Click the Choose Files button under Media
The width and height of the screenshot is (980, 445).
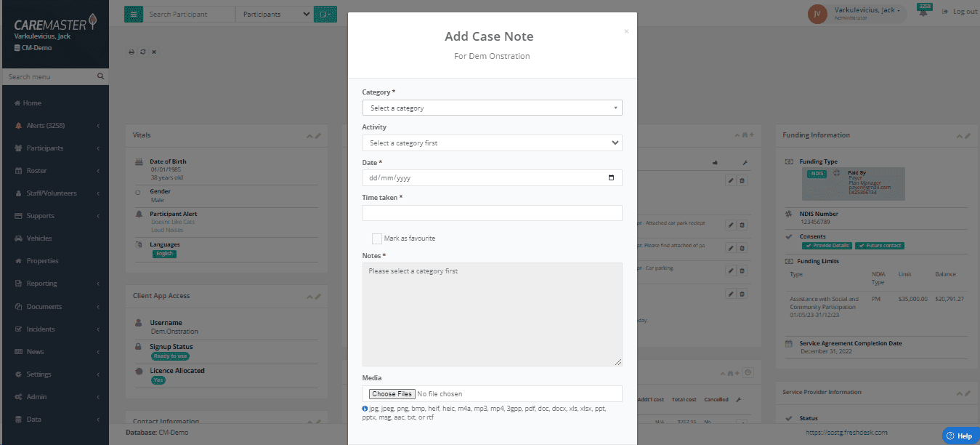(x=391, y=393)
